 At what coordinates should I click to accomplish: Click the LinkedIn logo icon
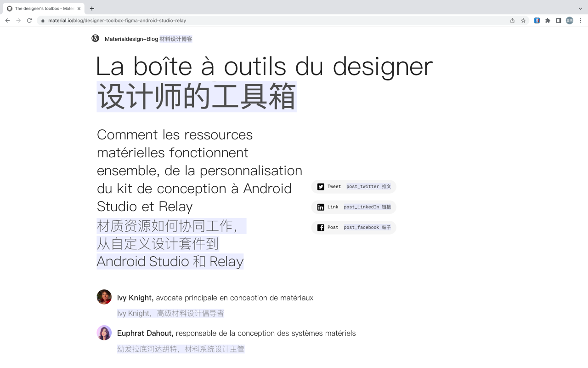[x=321, y=207]
